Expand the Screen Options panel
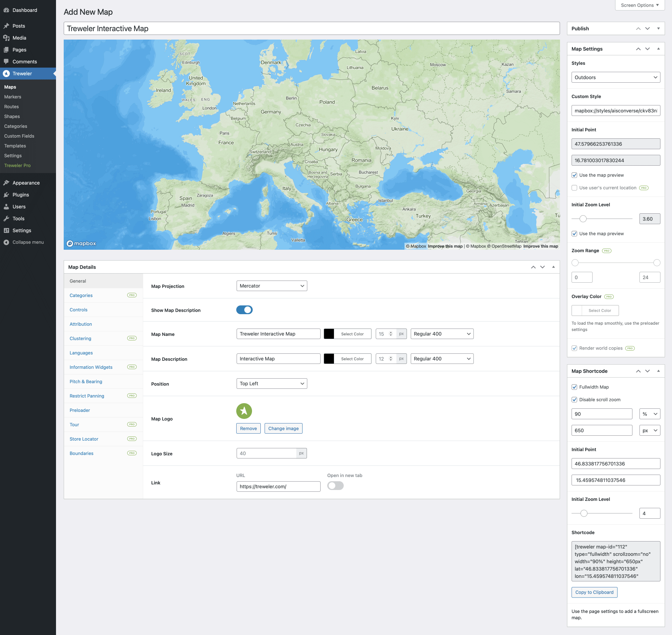672x635 pixels. [640, 5]
